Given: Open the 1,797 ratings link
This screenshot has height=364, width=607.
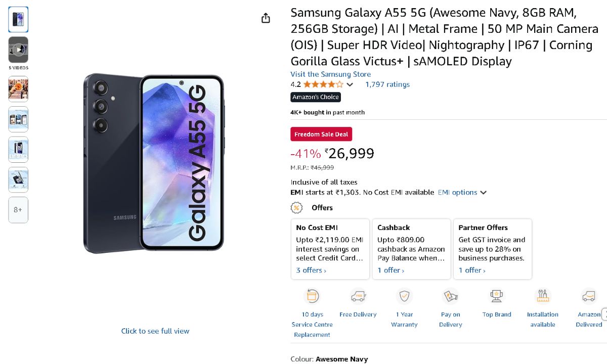Looking at the screenshot, I should (x=387, y=84).
